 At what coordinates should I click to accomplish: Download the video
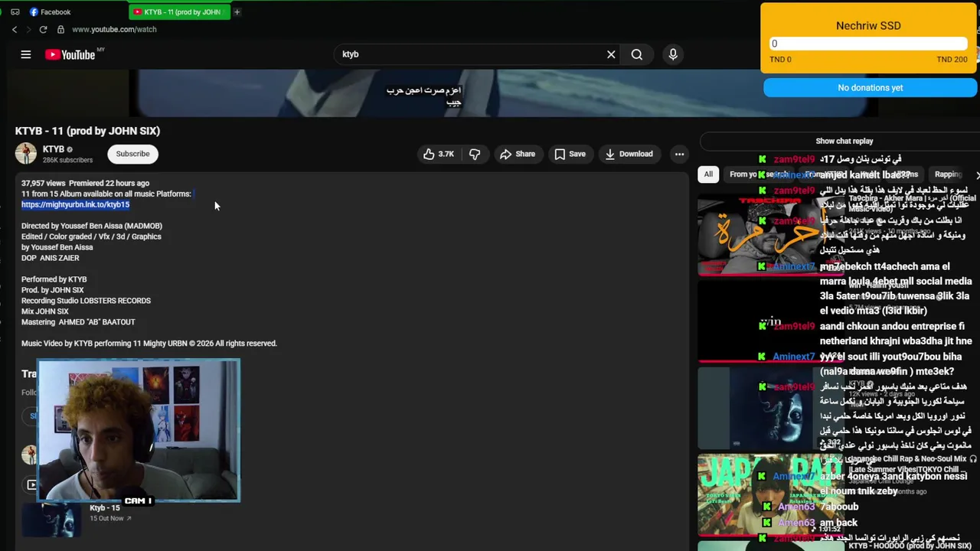click(629, 154)
